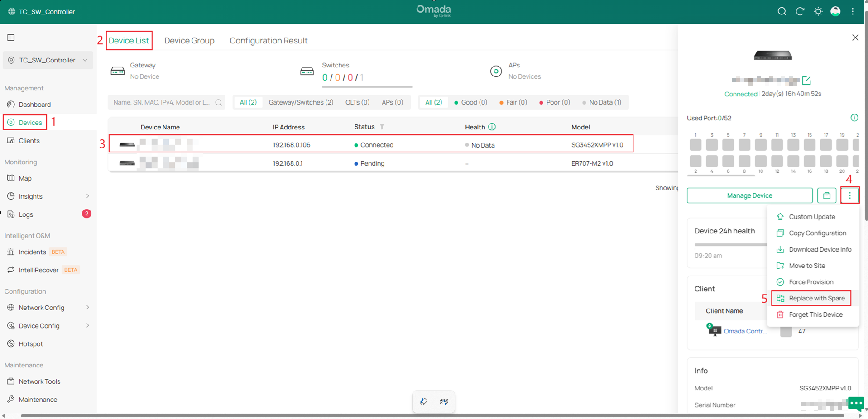Filter health by Poor (0)

coord(555,102)
